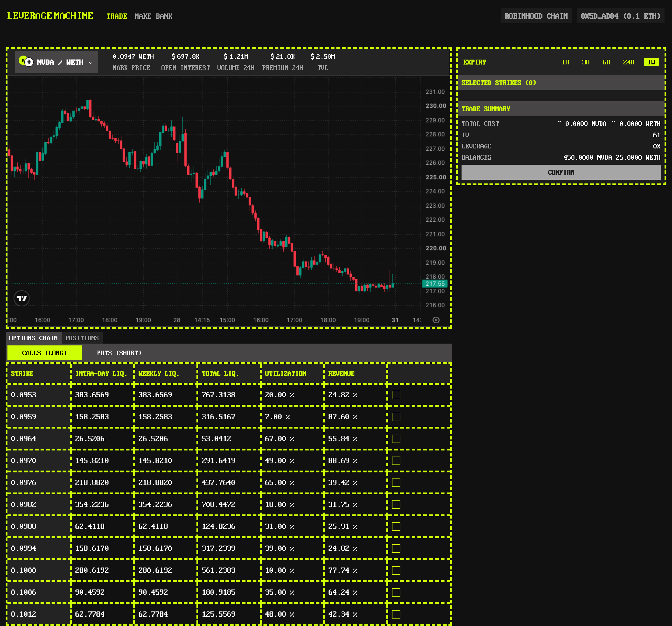Check the strike 0.1000 checkbox
This screenshot has width=672, height=626.
coord(396,570)
